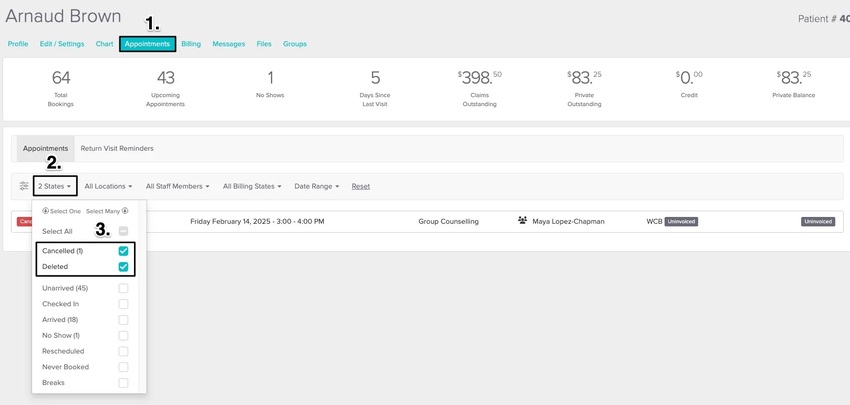Click the Friday February 14, 2025 appointment date
Image resolution: width=850 pixels, height=405 pixels.
pos(257,221)
